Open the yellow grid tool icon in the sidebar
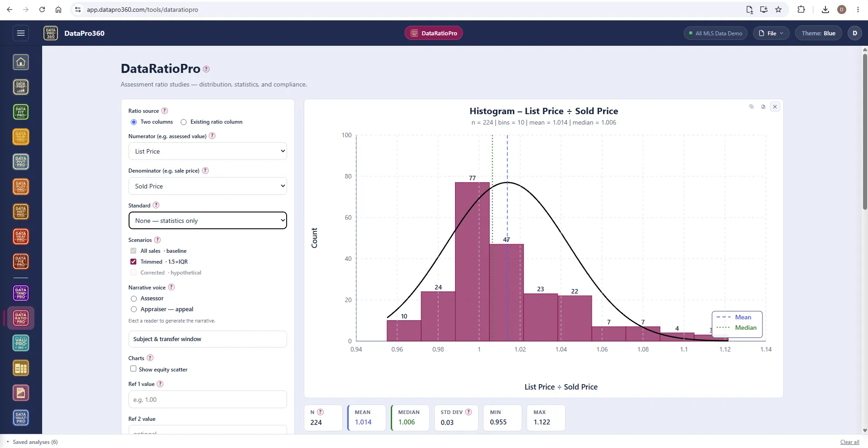Viewport: 868px width, 448px height. [x=21, y=368]
